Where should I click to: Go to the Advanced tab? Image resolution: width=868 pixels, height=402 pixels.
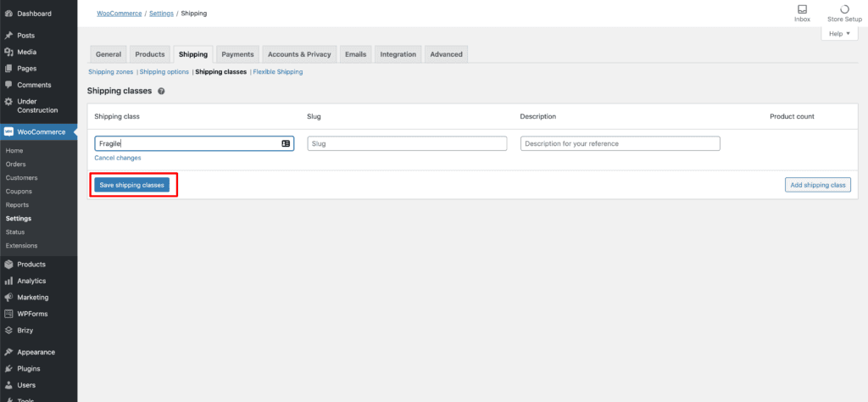pyautogui.click(x=446, y=54)
